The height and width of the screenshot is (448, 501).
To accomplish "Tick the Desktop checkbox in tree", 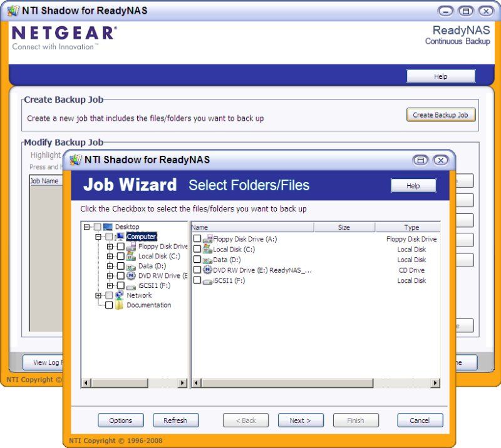I will pyautogui.click(x=98, y=227).
